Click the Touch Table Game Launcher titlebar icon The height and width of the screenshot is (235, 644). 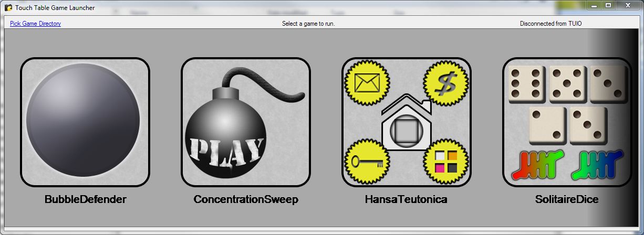tap(8, 8)
